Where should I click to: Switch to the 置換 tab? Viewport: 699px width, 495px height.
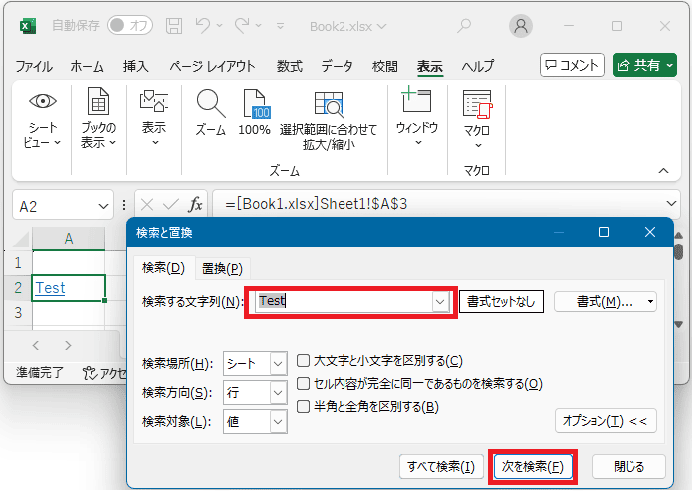[222, 268]
